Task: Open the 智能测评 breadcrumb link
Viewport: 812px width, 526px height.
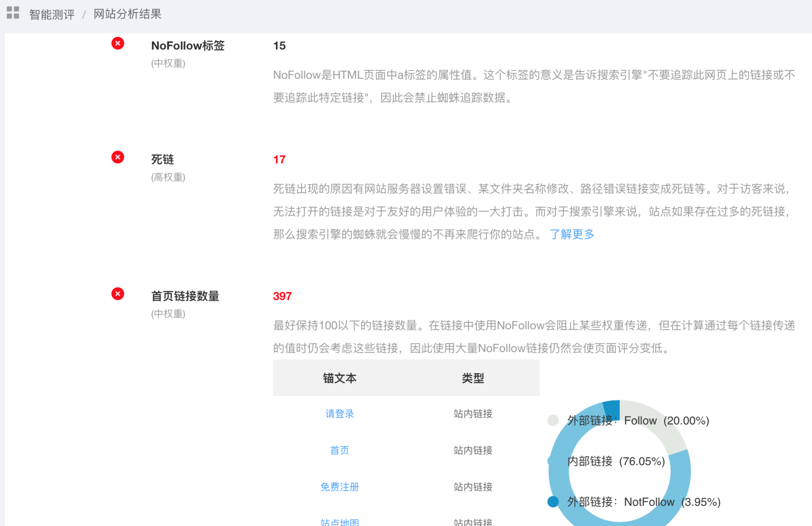Action: pyautogui.click(x=52, y=14)
